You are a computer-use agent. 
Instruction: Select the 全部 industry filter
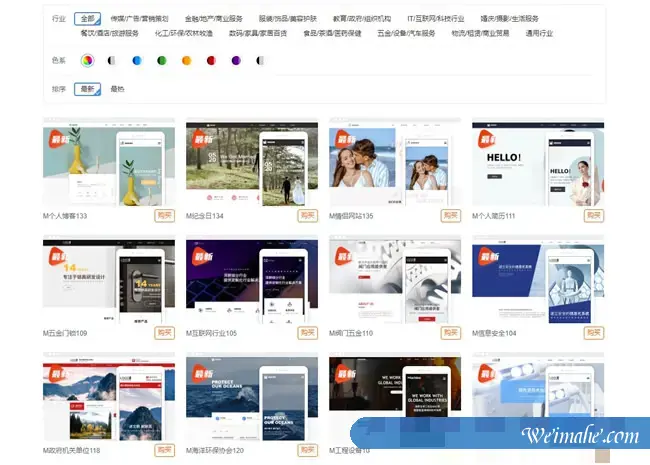(x=88, y=18)
